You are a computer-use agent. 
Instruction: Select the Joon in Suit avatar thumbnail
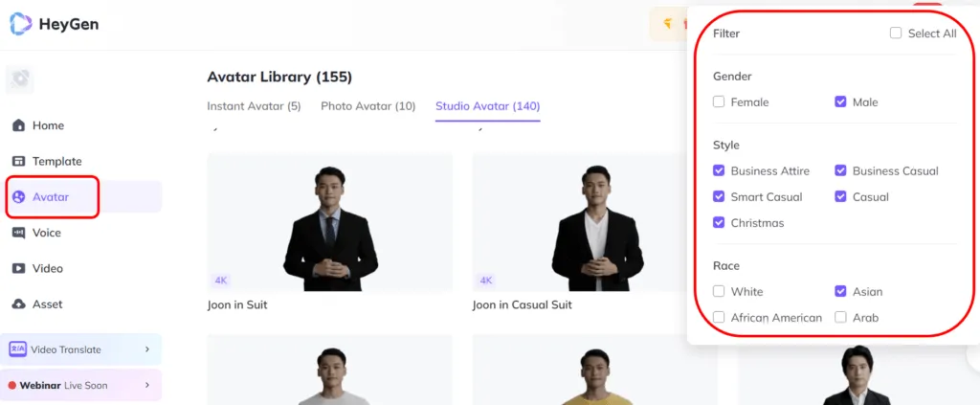click(x=330, y=222)
